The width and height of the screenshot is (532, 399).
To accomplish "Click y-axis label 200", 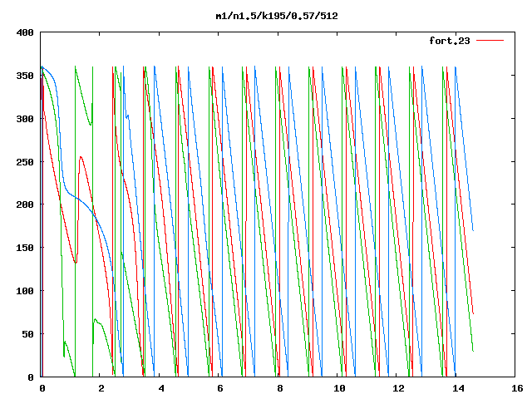I will point(25,204).
